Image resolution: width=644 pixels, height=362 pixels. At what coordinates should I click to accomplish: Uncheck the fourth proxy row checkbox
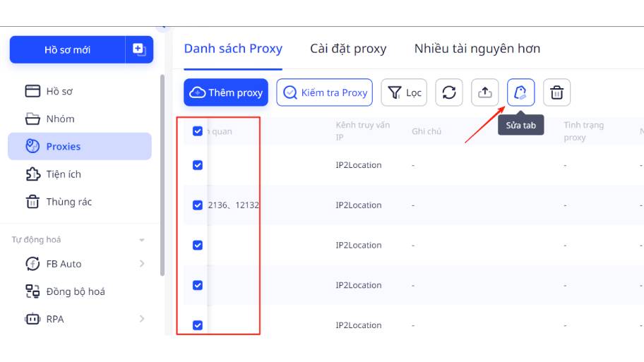[x=198, y=285]
